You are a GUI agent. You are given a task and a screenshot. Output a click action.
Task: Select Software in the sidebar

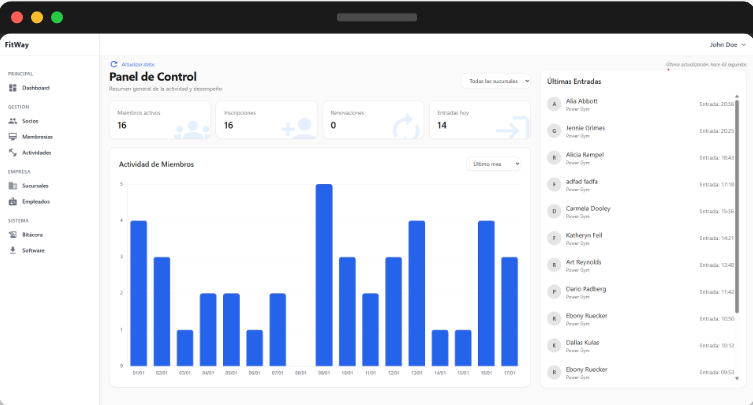pos(26,251)
